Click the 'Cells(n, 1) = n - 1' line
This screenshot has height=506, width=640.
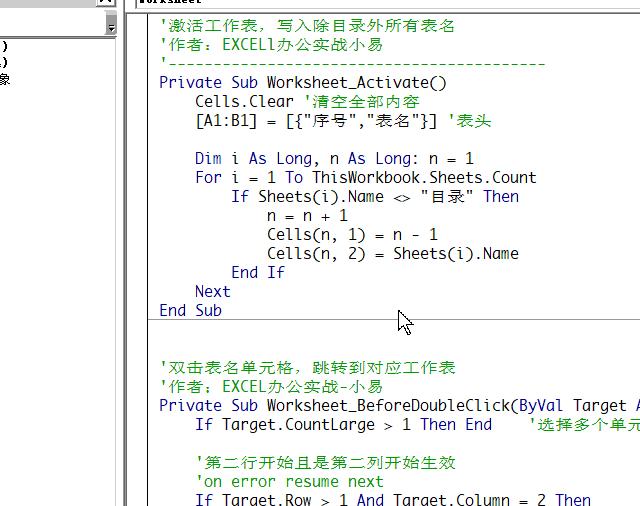pos(352,235)
